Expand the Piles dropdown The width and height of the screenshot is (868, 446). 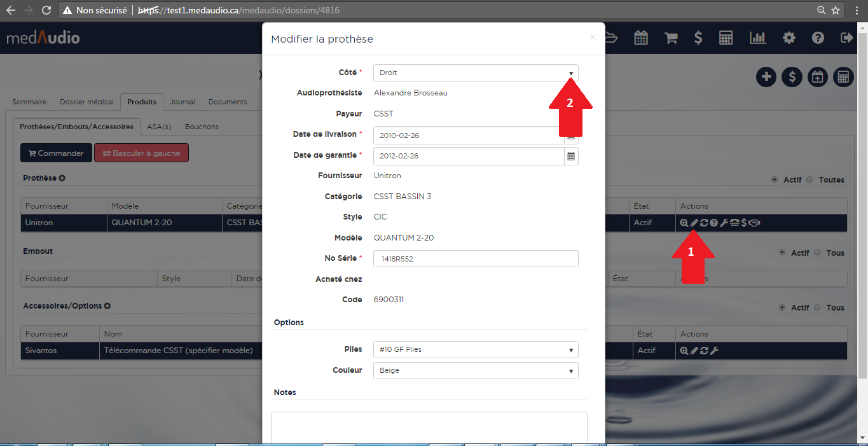[475, 349]
